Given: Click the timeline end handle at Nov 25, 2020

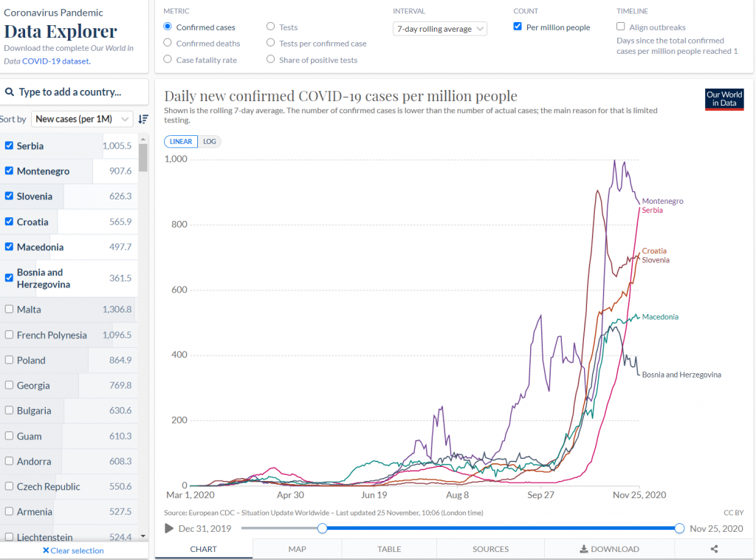Looking at the screenshot, I should tap(679, 529).
